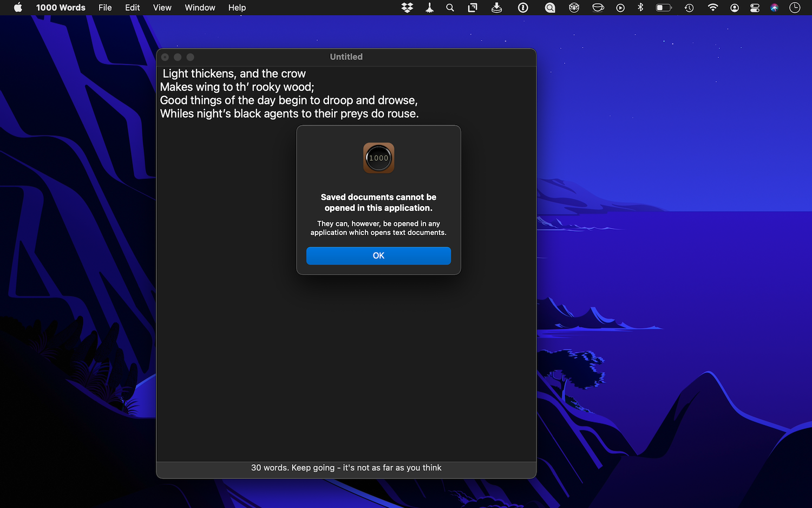Open the Apple menu
Image resolution: width=812 pixels, height=508 pixels.
pos(18,8)
